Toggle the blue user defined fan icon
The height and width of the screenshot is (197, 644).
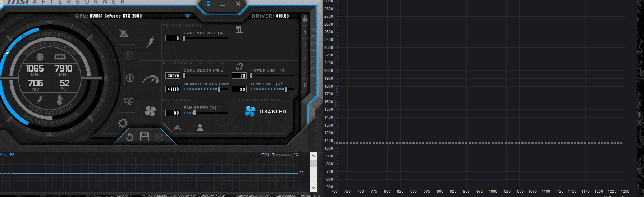pyautogui.click(x=250, y=111)
